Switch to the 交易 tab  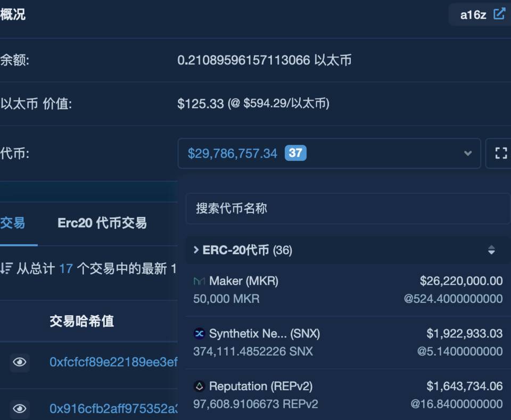pos(13,223)
